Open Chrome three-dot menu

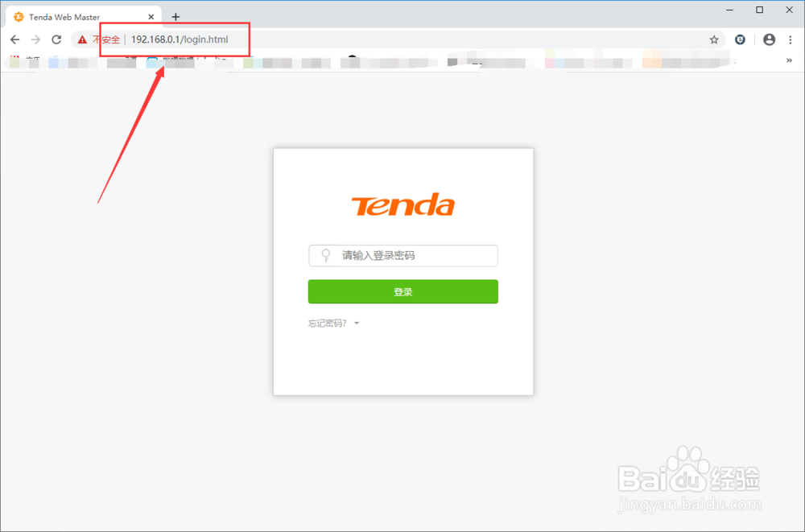pyautogui.click(x=791, y=39)
